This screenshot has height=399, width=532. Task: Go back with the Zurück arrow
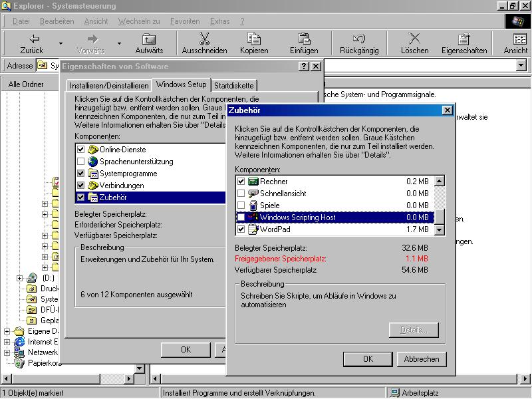pos(31,39)
